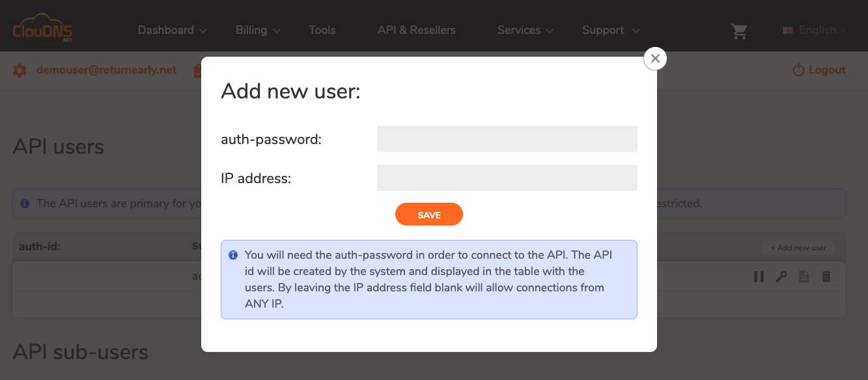The height and width of the screenshot is (380, 868).
Task: Click the info icon in the blue notice box
Action: [232, 255]
